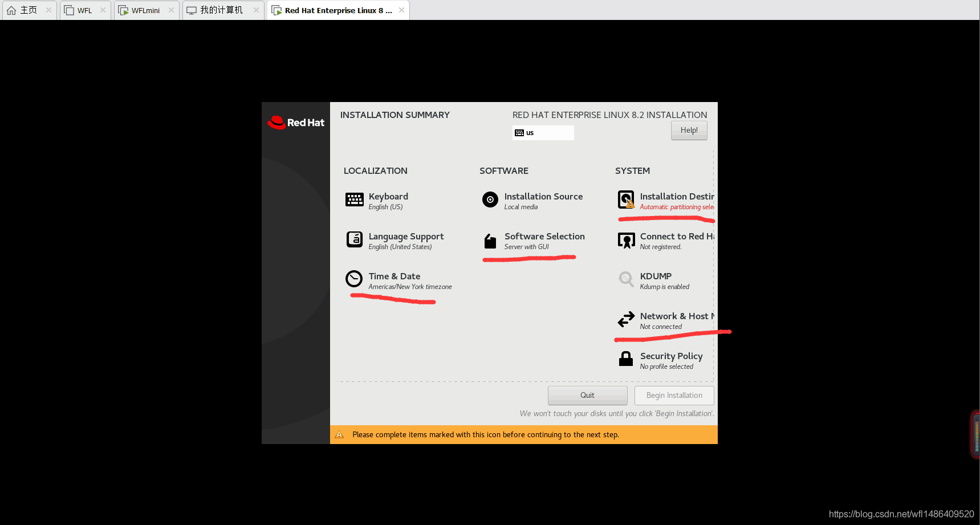
Task: Close the WFLmini tab
Action: tap(171, 10)
